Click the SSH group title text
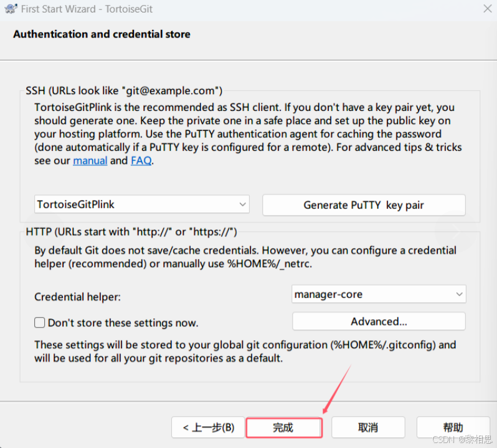This screenshot has height=448, width=497. pos(124,91)
